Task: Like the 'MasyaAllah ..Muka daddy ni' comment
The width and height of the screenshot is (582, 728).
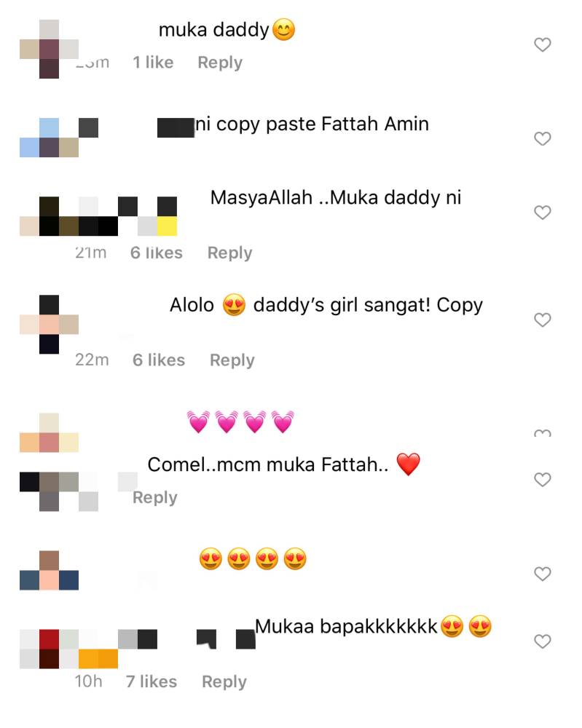Action: point(542,213)
